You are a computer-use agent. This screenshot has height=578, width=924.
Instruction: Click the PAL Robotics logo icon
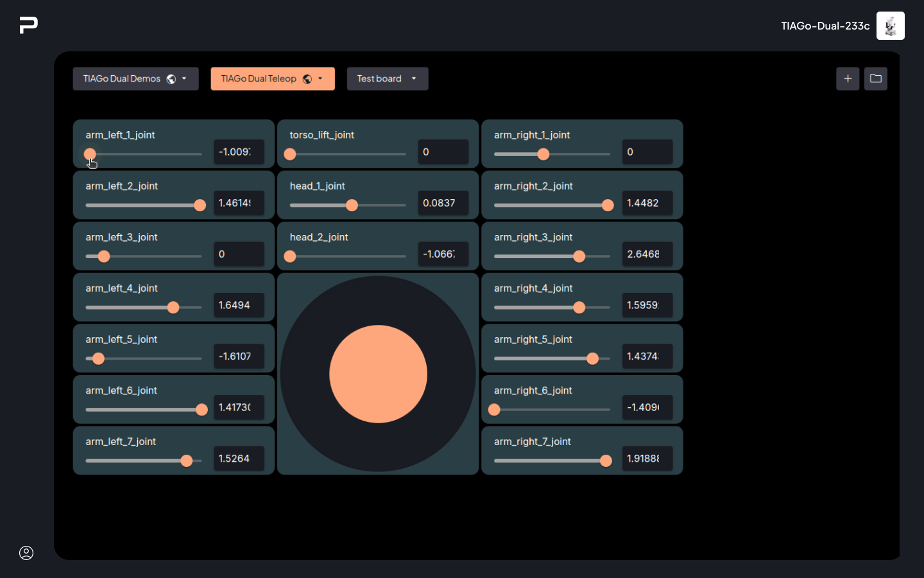click(28, 25)
